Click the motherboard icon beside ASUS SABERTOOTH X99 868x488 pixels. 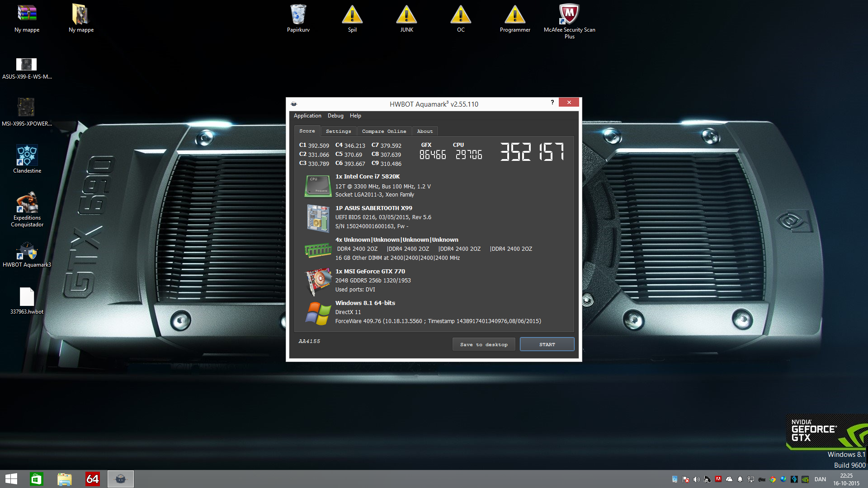point(318,218)
